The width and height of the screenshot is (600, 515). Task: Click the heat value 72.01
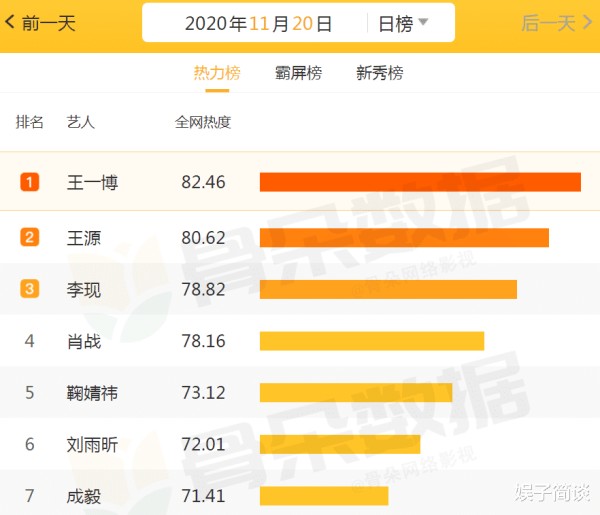click(x=203, y=444)
